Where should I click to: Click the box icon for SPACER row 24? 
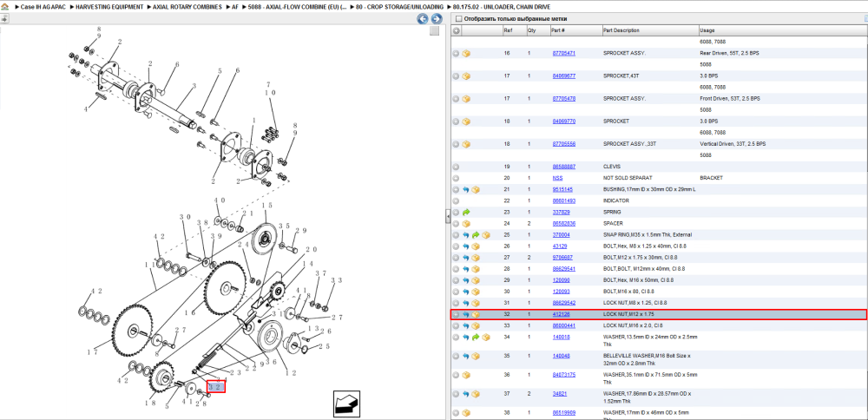click(466, 224)
